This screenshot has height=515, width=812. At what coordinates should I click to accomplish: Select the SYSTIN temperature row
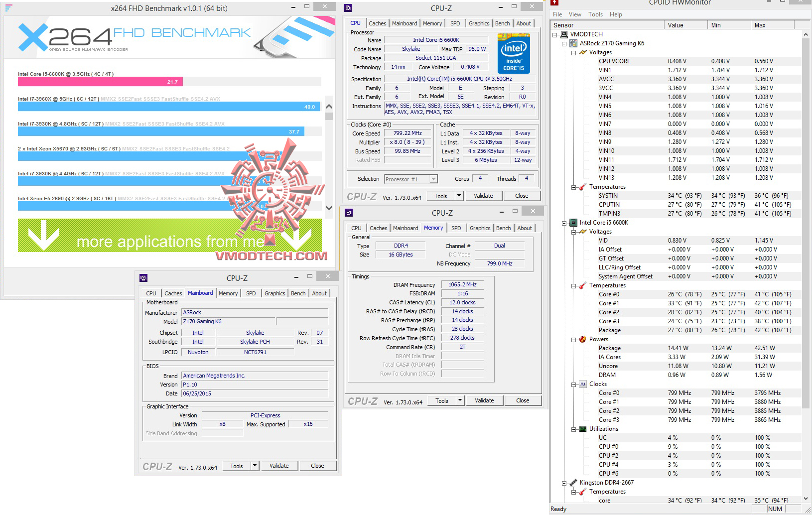coord(699,196)
